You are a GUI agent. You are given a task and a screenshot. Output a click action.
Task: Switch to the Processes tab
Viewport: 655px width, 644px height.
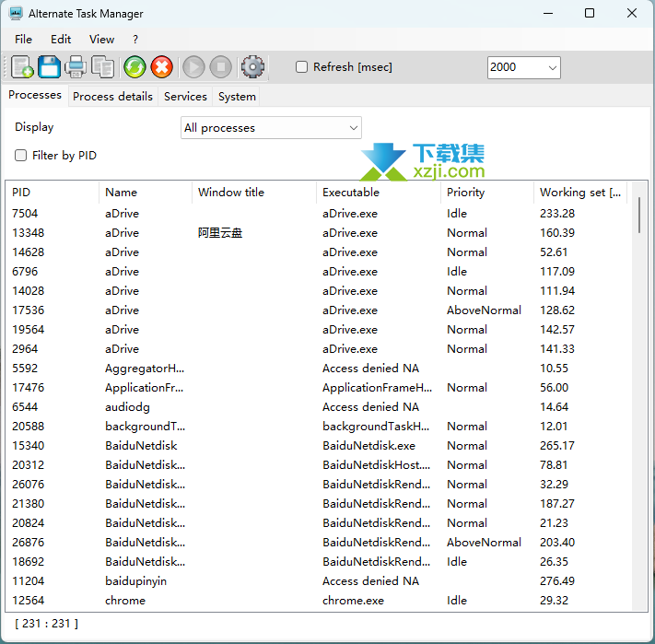coord(35,95)
